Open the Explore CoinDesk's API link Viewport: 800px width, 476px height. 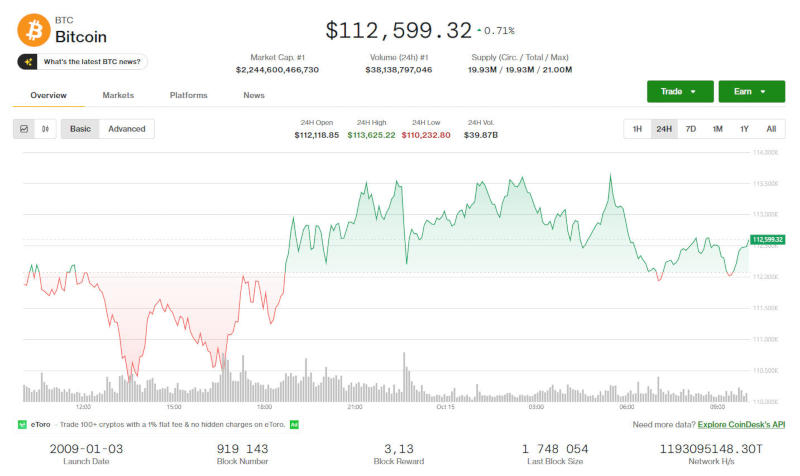click(x=740, y=424)
